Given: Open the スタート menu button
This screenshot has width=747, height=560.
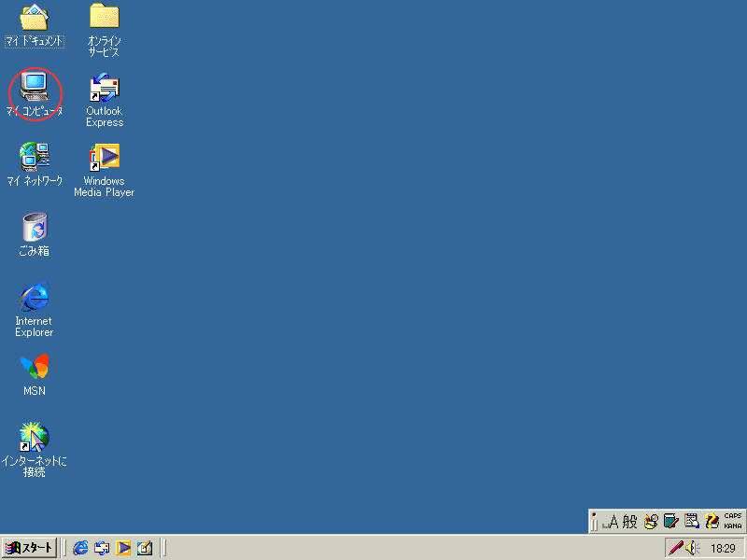Looking at the screenshot, I should point(29,548).
